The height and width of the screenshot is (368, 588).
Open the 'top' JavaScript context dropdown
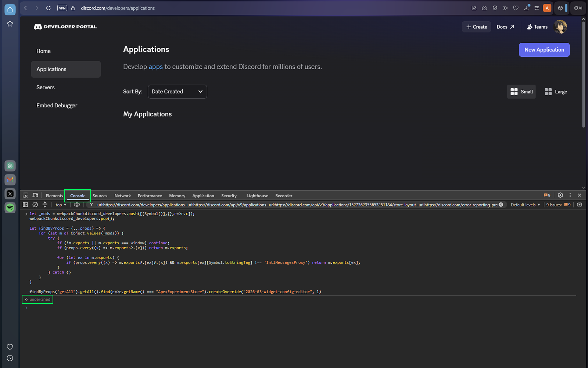click(61, 205)
